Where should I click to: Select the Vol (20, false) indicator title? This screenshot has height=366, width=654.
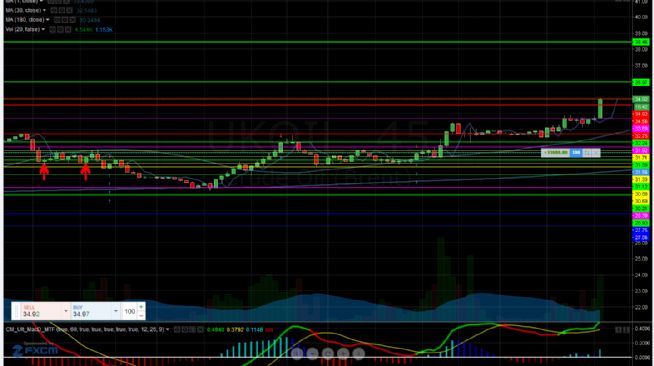pos(23,29)
